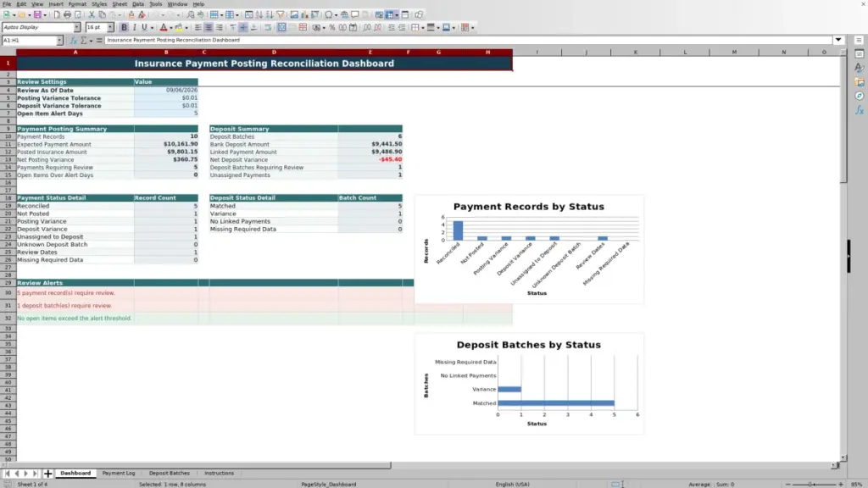The height and width of the screenshot is (488, 868).
Task: Click the Sort Ascending icon
Action: (x=259, y=15)
